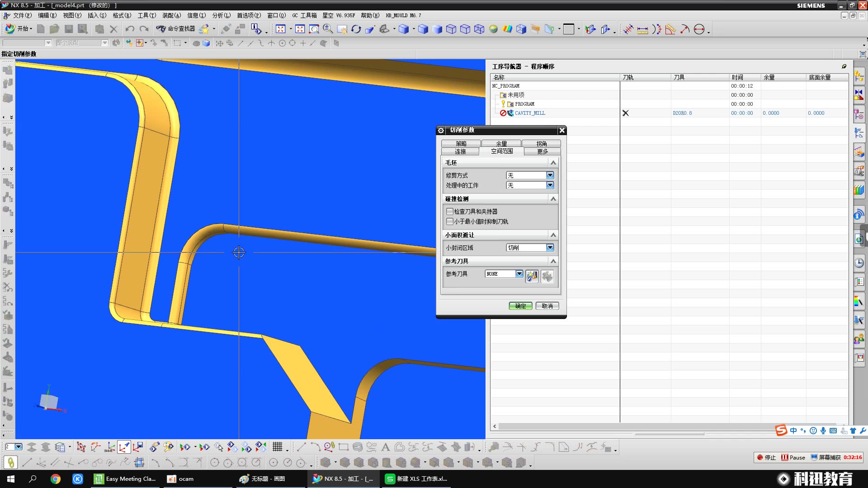
Task: Click the 确定 button
Action: [x=520, y=306]
